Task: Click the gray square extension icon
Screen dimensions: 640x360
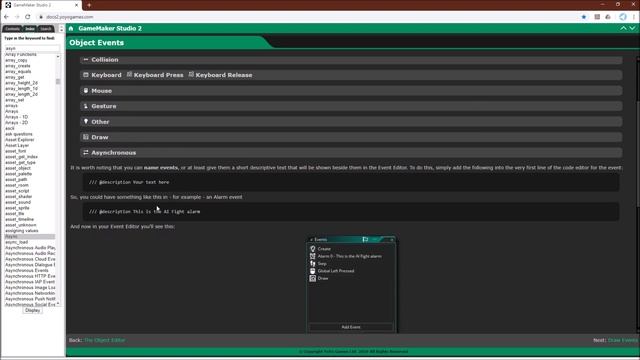Action: 597,17
